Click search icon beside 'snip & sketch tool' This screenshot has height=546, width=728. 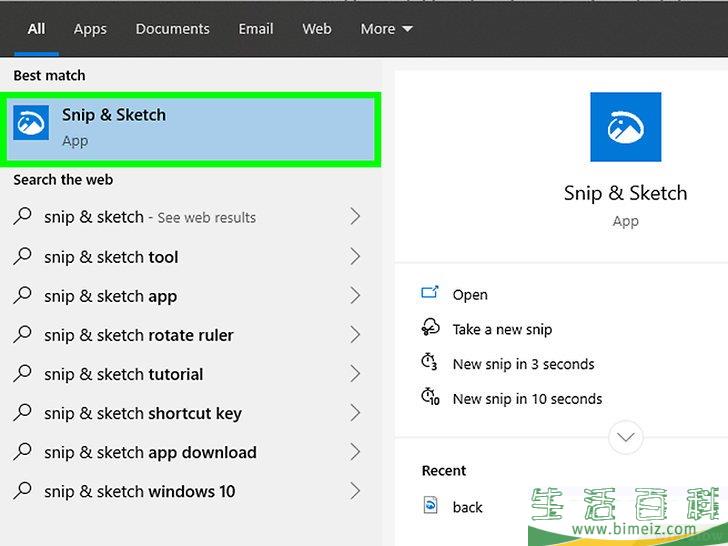click(23, 257)
